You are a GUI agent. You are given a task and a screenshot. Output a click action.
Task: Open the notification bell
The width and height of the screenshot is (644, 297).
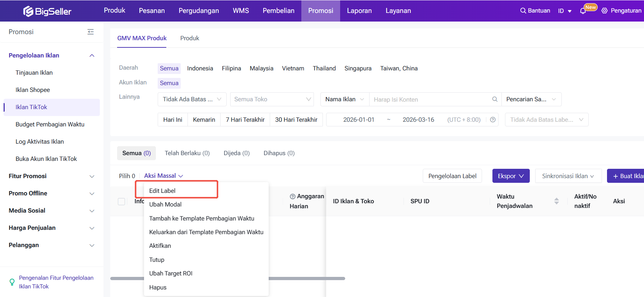(x=583, y=11)
